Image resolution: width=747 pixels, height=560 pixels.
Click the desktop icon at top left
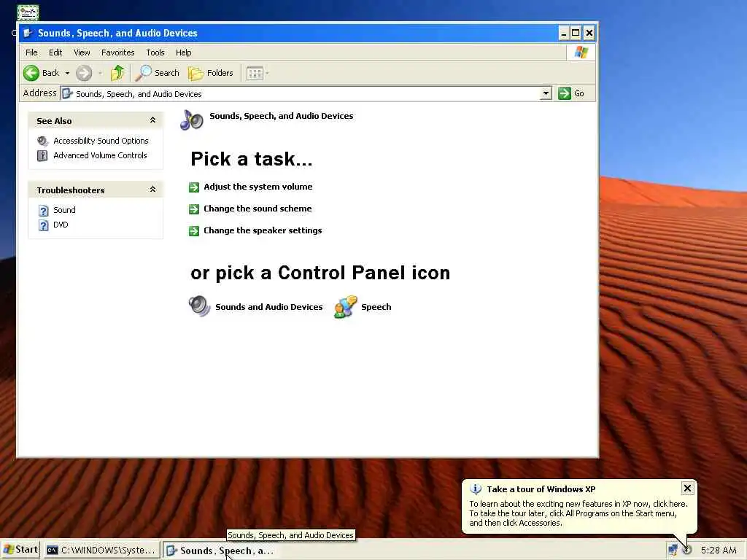28,12
